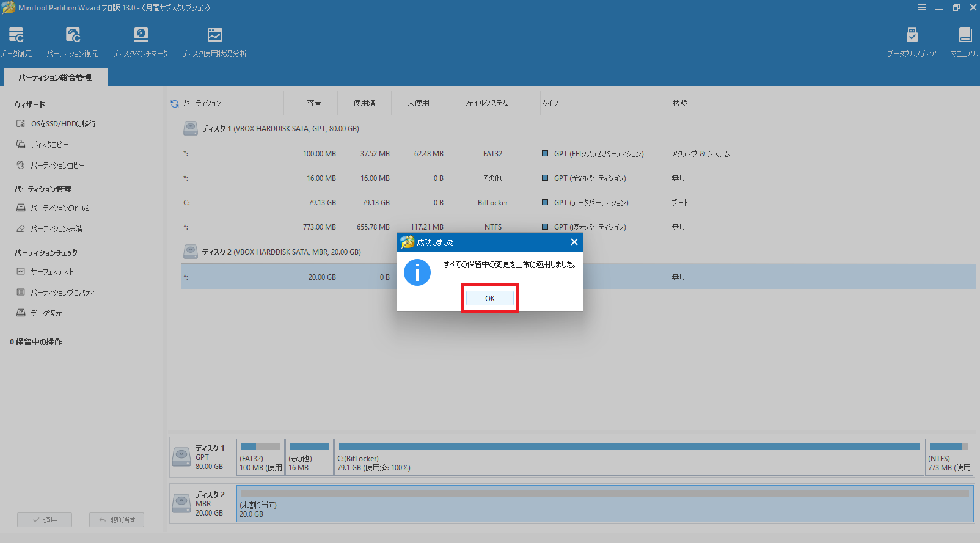Choose ディスクコピー in the sidebar
980x543 pixels.
(49, 145)
